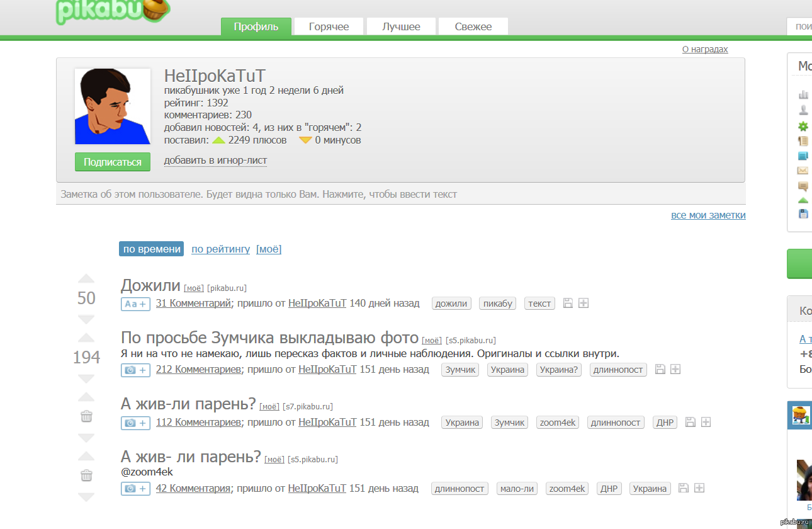Click plus icon on А жив- ли парень? s5 post
Screen dimensions: 812x529
(x=699, y=488)
